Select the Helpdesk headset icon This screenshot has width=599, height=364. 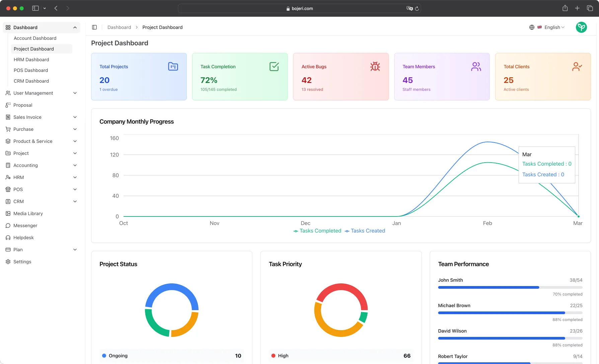point(8,238)
